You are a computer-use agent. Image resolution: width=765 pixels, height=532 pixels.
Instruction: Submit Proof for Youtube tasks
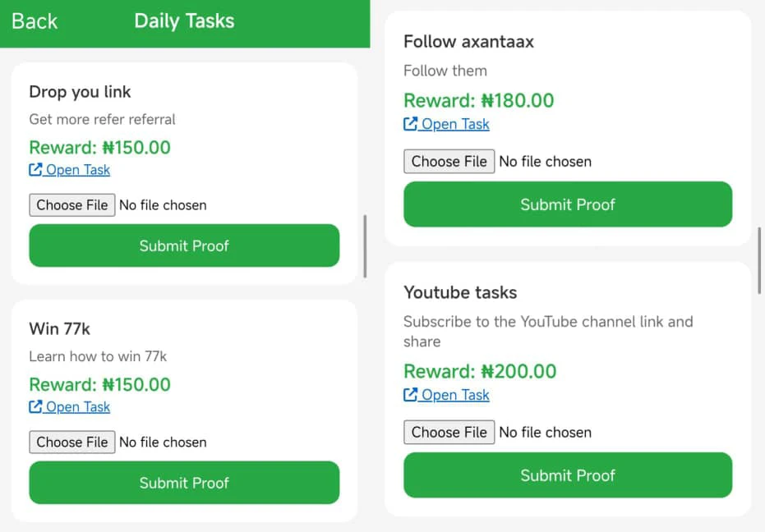568,475
